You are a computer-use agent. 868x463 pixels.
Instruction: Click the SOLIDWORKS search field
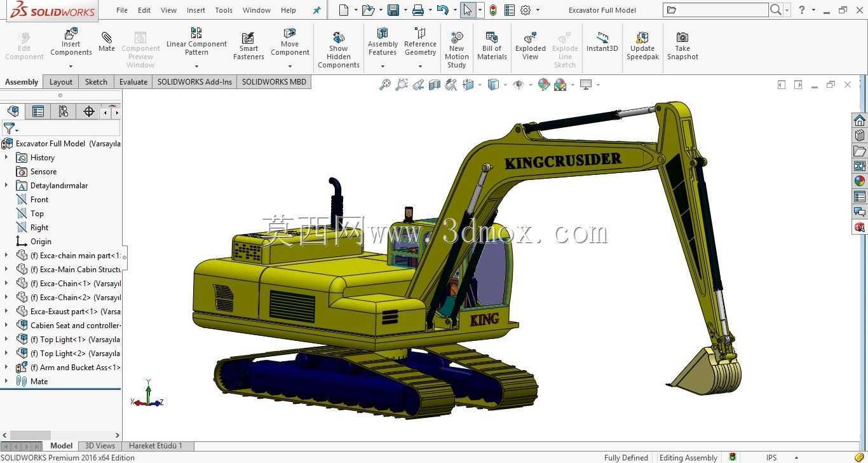722,10
